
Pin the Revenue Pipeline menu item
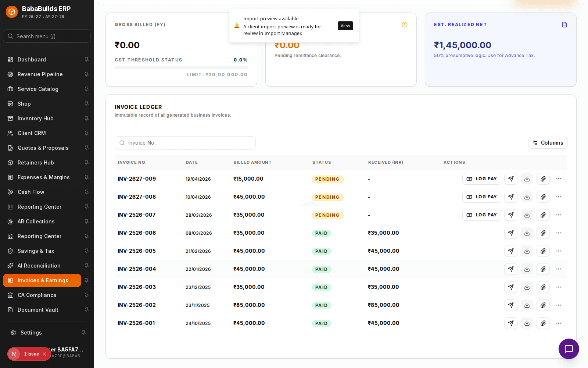(87, 74)
